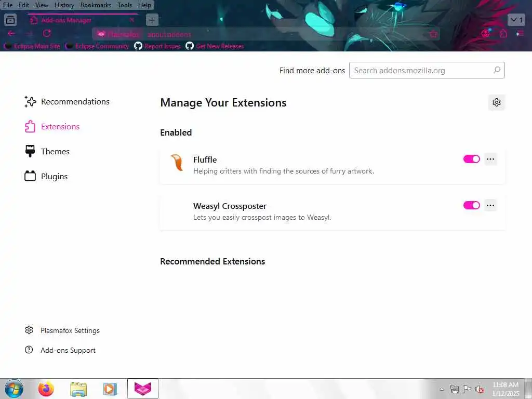532x399 pixels.
Task: Open the Bookmarks menu
Action: pos(96,5)
